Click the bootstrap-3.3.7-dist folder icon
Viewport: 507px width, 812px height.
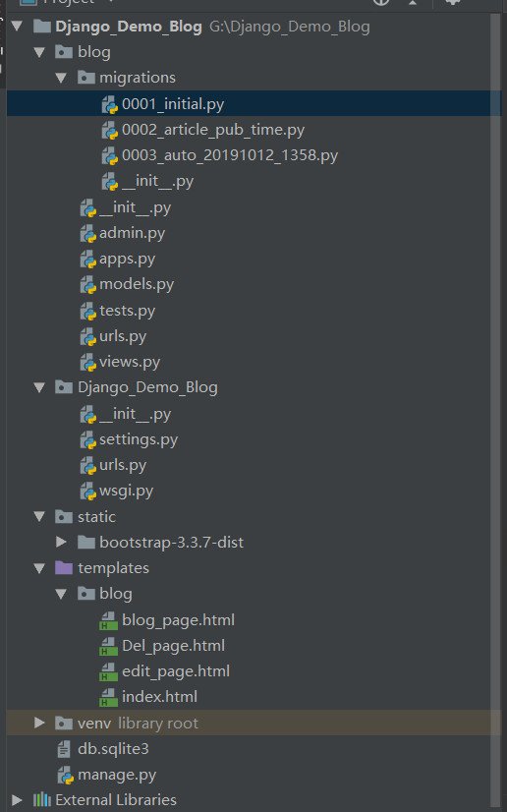[85, 543]
